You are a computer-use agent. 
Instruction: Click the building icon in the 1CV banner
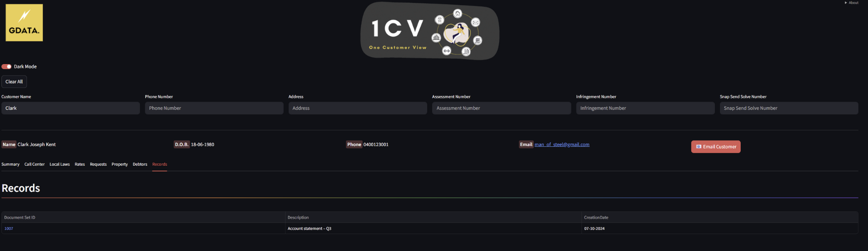436,38
